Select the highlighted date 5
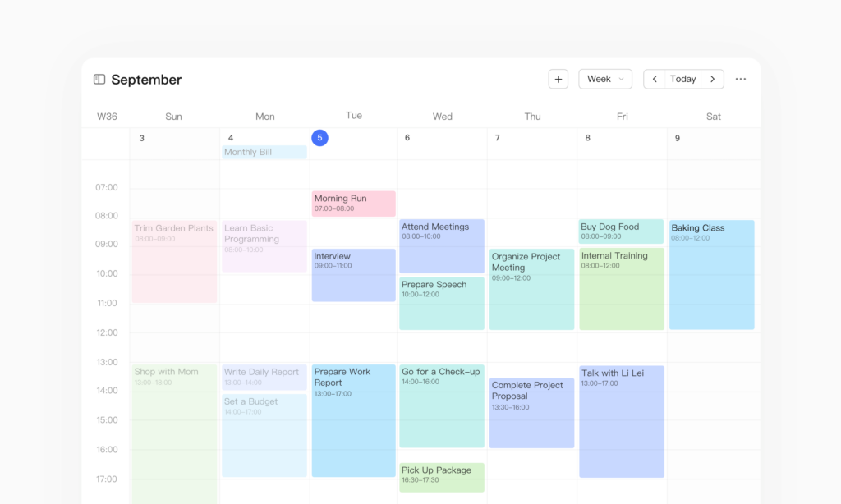The height and width of the screenshot is (504, 841). coord(319,138)
